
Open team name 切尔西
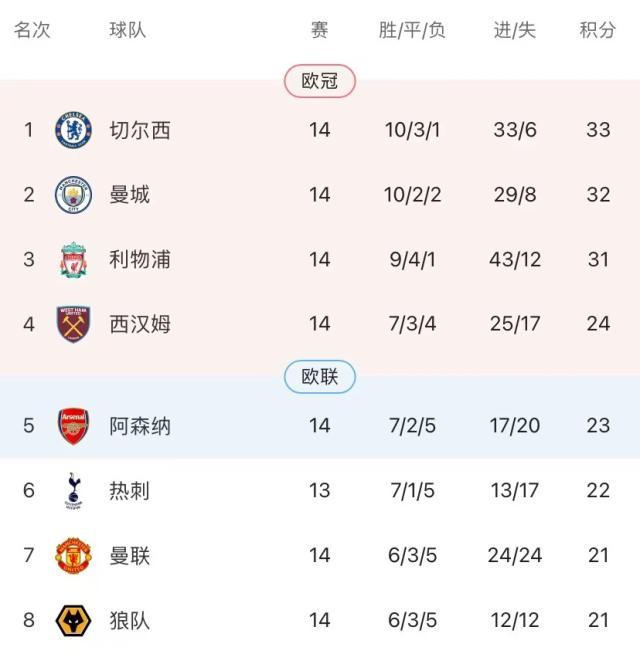[x=140, y=130]
